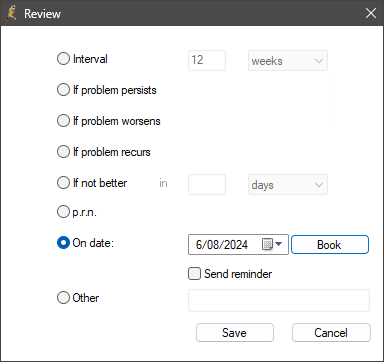Open the days unit dropdown
Image resolution: width=384 pixels, height=362 pixels.
(x=288, y=185)
